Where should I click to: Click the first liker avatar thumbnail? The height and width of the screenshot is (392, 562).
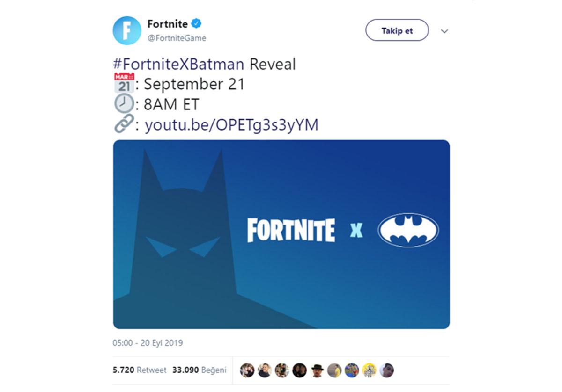coord(247,370)
